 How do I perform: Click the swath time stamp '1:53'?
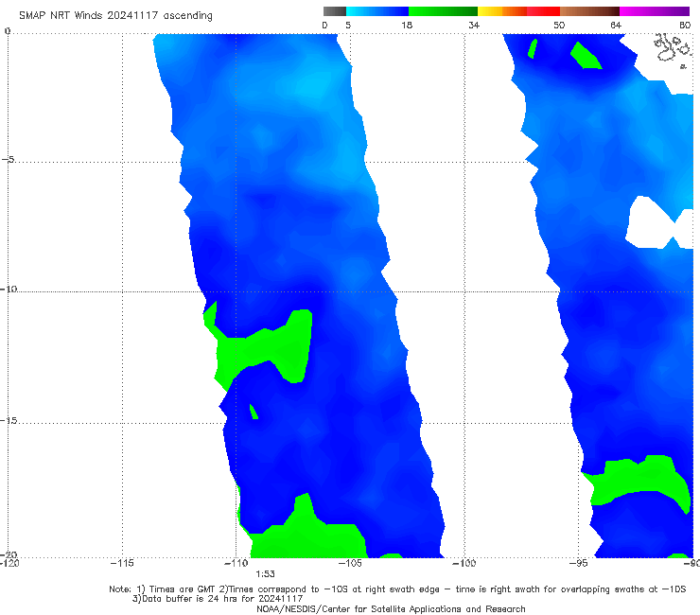pos(265,574)
